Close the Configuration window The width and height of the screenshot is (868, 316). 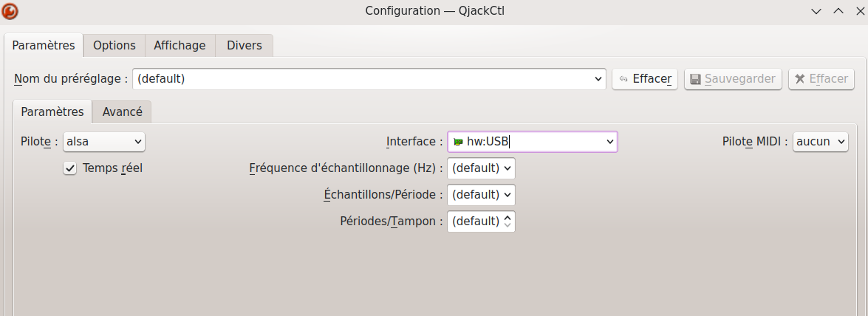point(858,11)
